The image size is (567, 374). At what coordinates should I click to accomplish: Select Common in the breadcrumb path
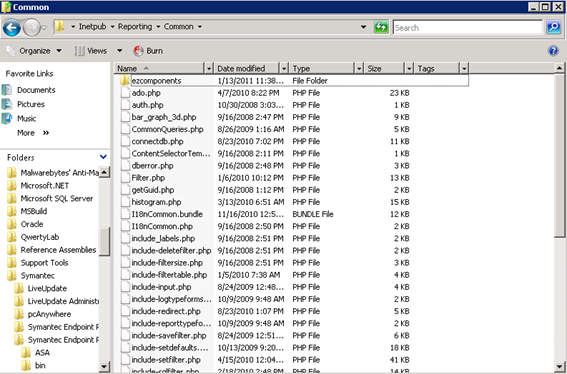[x=178, y=26]
